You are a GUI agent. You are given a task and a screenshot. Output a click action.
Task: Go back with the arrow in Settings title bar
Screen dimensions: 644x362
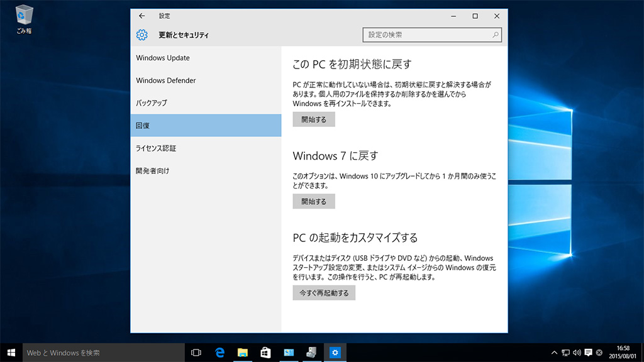[142, 16]
